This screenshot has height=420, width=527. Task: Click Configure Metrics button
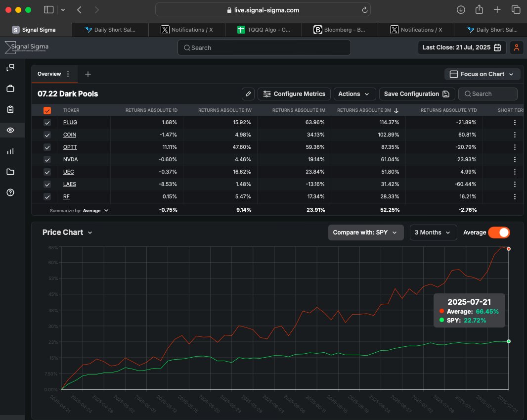294,94
